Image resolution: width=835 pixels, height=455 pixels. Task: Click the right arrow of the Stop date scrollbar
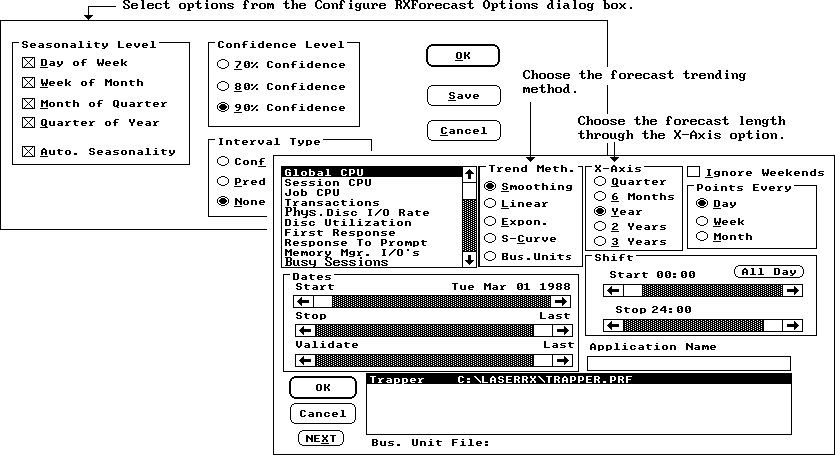[x=561, y=331]
